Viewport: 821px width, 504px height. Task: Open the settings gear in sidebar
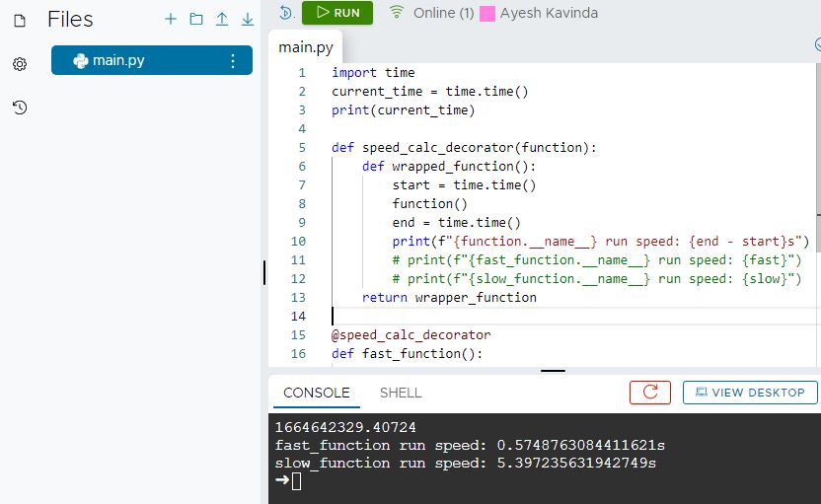(20, 64)
